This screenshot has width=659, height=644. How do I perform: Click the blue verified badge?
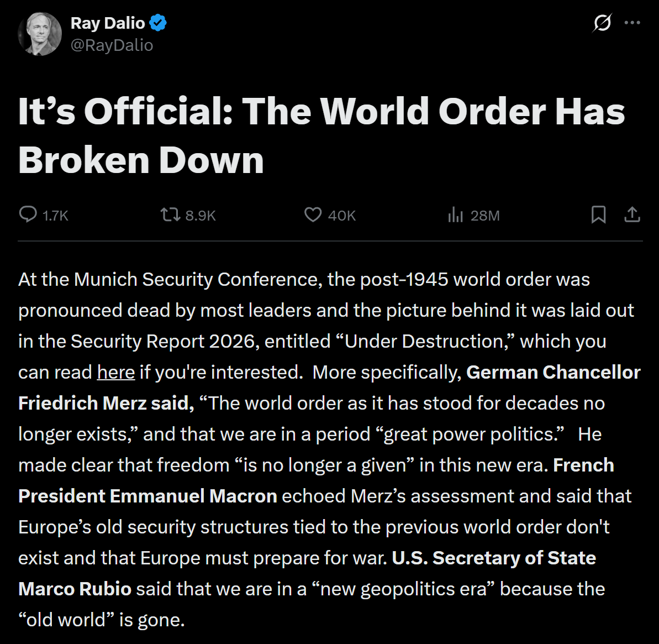(159, 23)
